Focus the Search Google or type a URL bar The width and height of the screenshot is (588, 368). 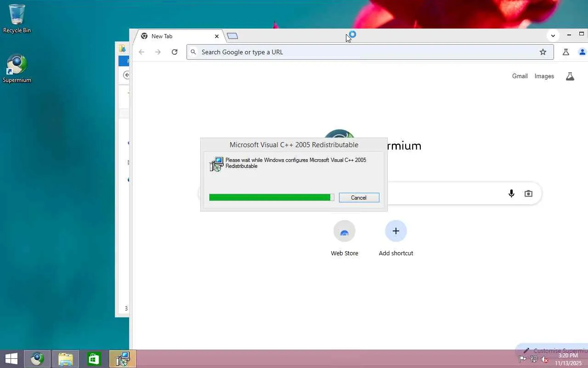(370, 52)
